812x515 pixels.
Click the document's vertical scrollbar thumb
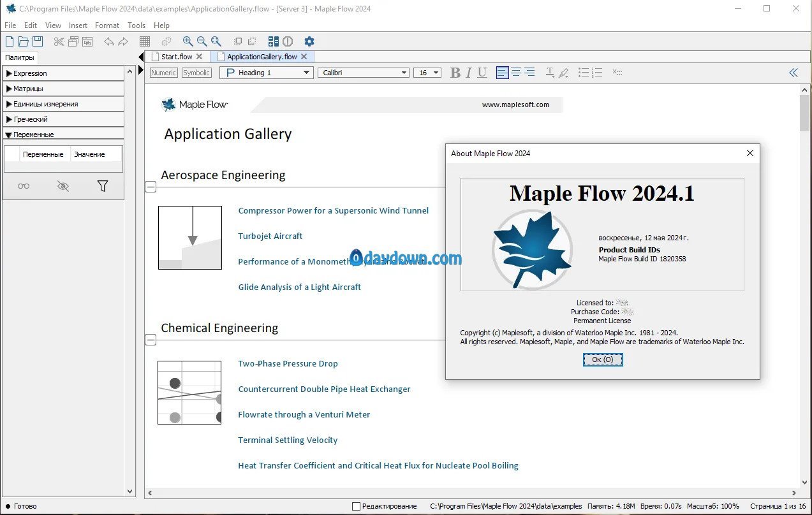tap(805, 113)
